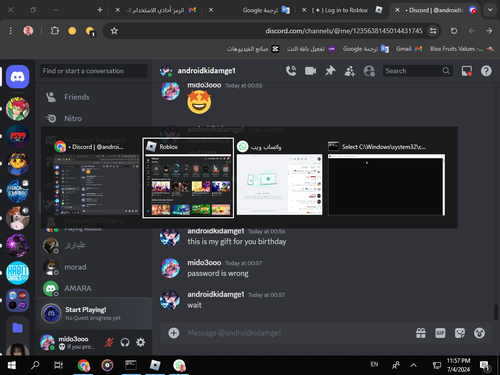Open Start Playing quest banner
The width and height of the screenshot is (500, 375).
94,313
